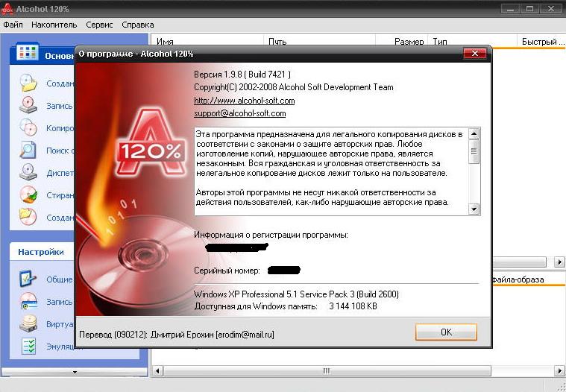Click the emulation checklist icon
This screenshot has width=566, height=392.
(28, 346)
